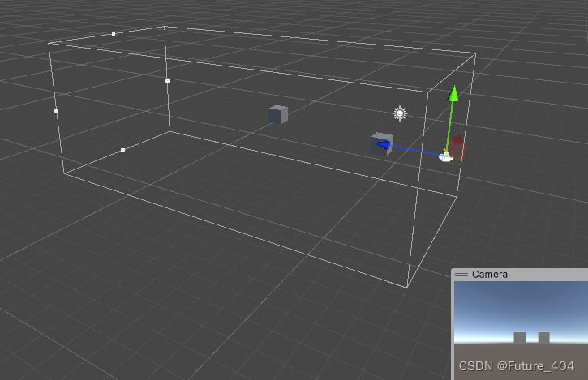The image size is (588, 380).
Task: Select the directional light sun gizmo
Action: click(x=400, y=113)
